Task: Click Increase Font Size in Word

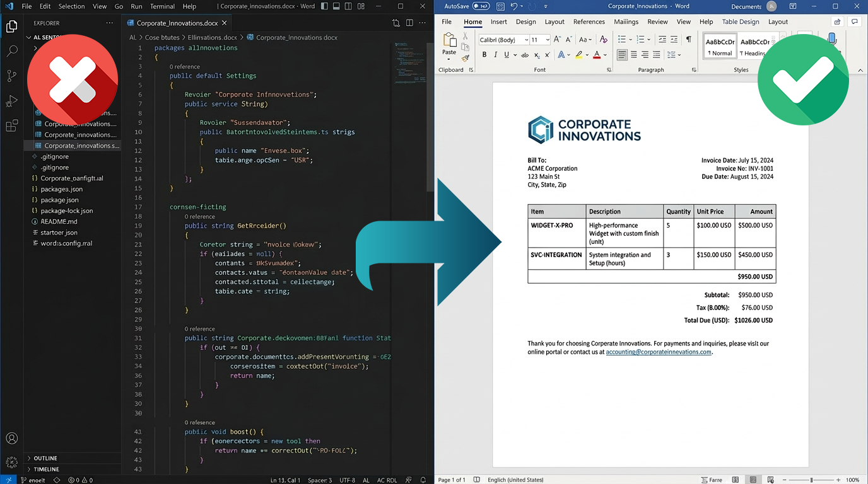Action: (558, 40)
